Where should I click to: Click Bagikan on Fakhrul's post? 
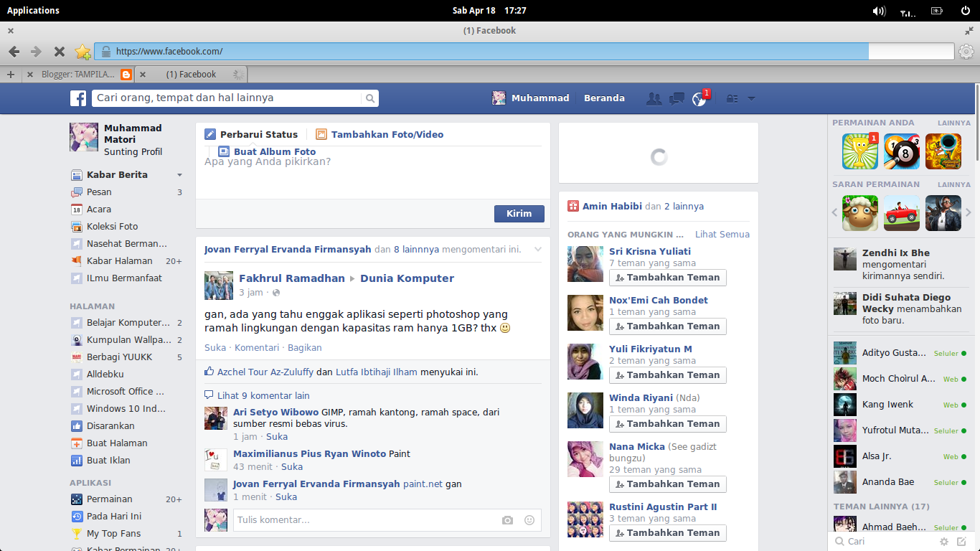click(304, 347)
